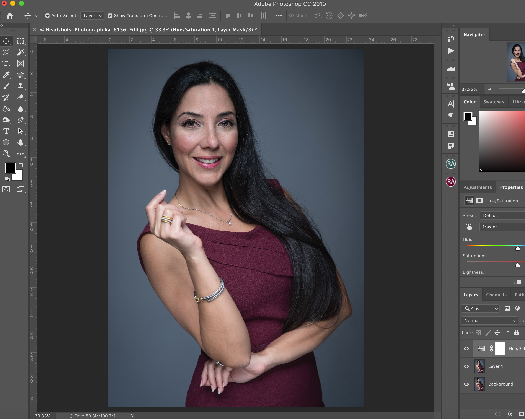
Task: Click the Hue/Saturation layer mask thumbnail
Action: pos(500,348)
